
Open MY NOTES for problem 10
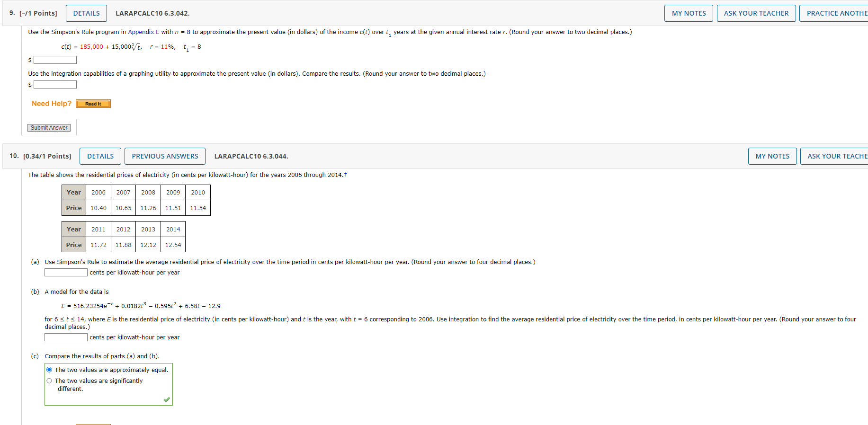tap(772, 156)
